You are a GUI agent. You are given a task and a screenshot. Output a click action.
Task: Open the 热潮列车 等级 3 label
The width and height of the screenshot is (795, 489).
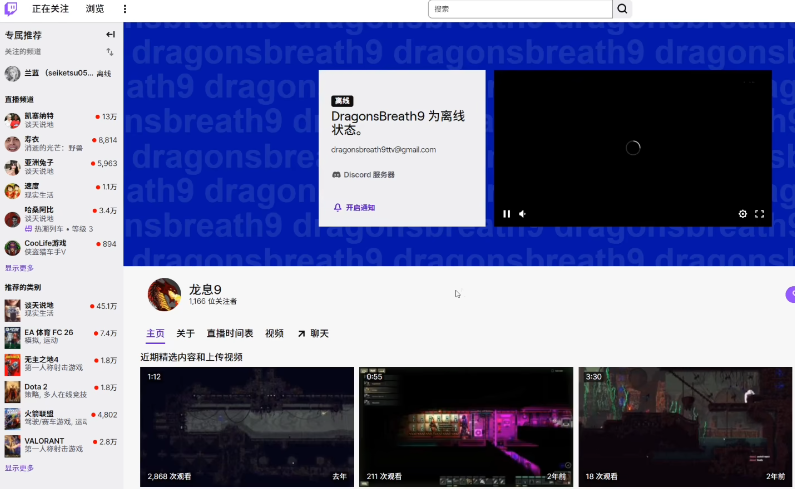coord(59,229)
